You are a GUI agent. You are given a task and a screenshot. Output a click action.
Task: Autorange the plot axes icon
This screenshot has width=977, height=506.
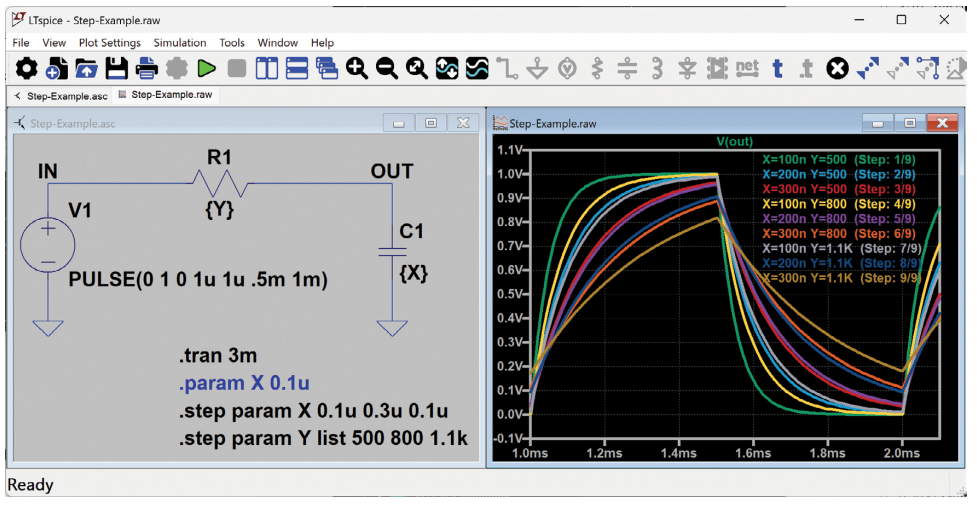(x=447, y=68)
